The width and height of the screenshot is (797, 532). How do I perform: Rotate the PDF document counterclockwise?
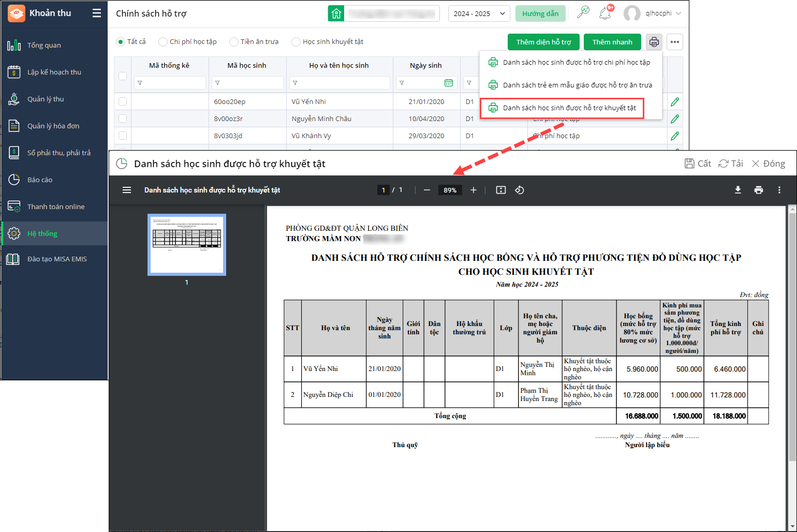pyautogui.click(x=520, y=190)
